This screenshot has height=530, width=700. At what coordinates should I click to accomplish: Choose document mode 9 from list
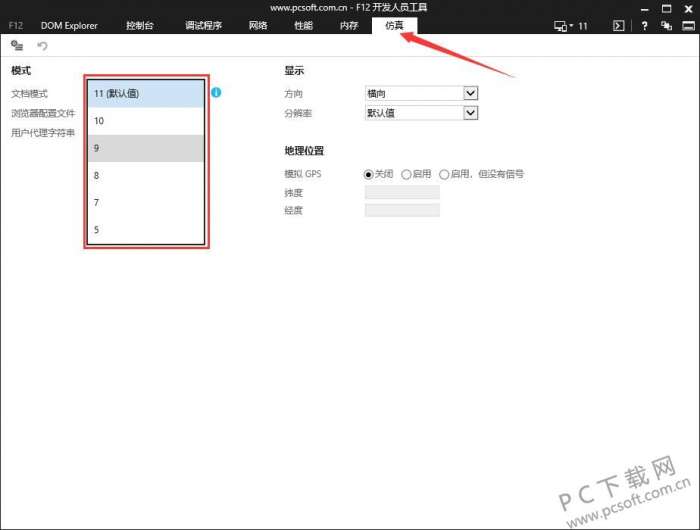[x=146, y=148]
